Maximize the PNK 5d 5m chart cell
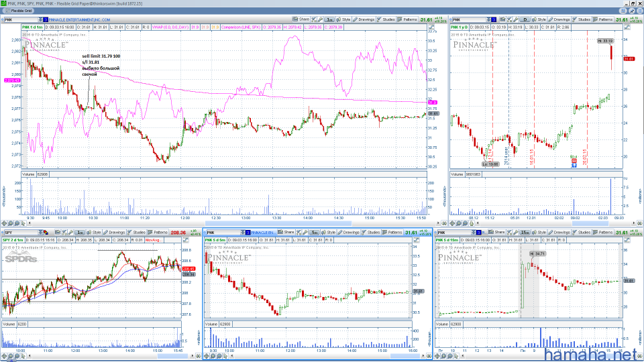The image size is (644, 362). pos(417,240)
